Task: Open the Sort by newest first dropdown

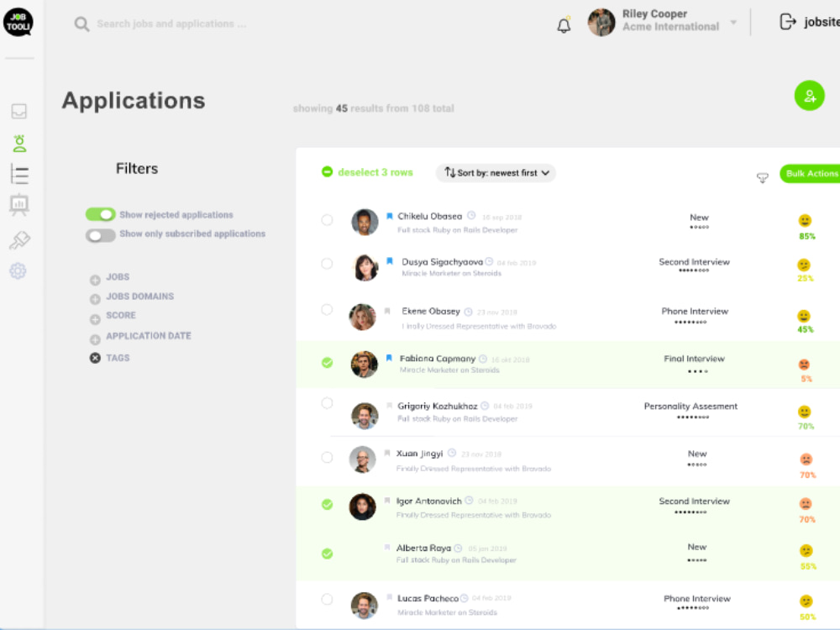Action: click(496, 172)
